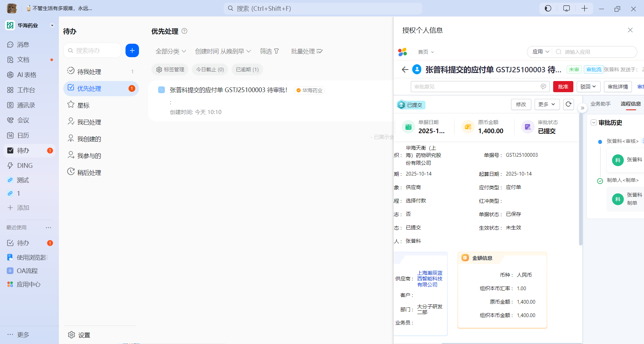Click the bill detail vertical scrollbar
Image resolution: width=644 pixels, height=344 pixels.
pyautogui.click(x=580, y=180)
